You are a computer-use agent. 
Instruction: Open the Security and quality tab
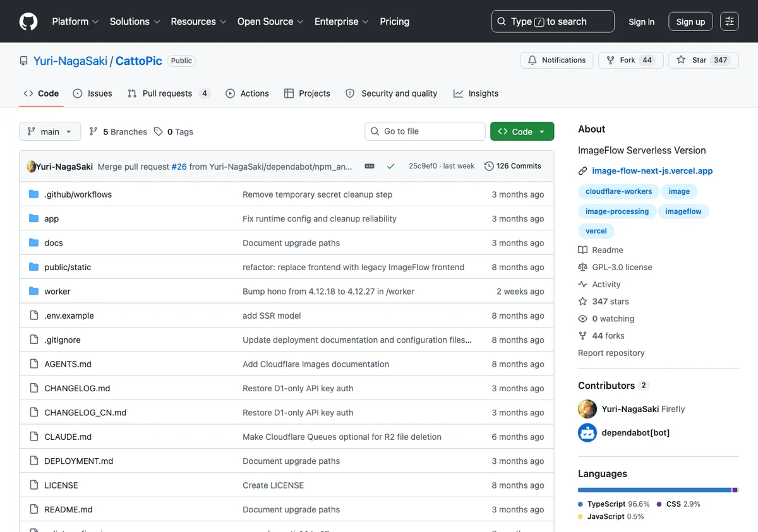[391, 93]
